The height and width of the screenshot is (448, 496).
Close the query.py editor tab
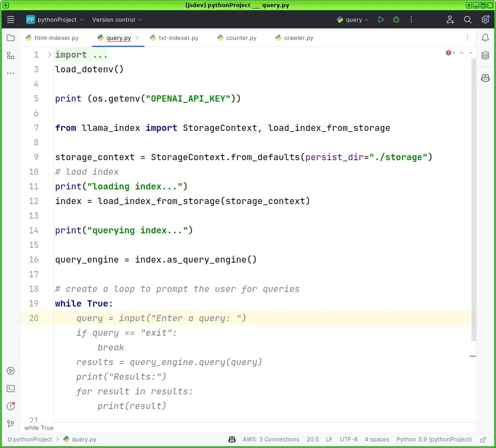(x=138, y=38)
